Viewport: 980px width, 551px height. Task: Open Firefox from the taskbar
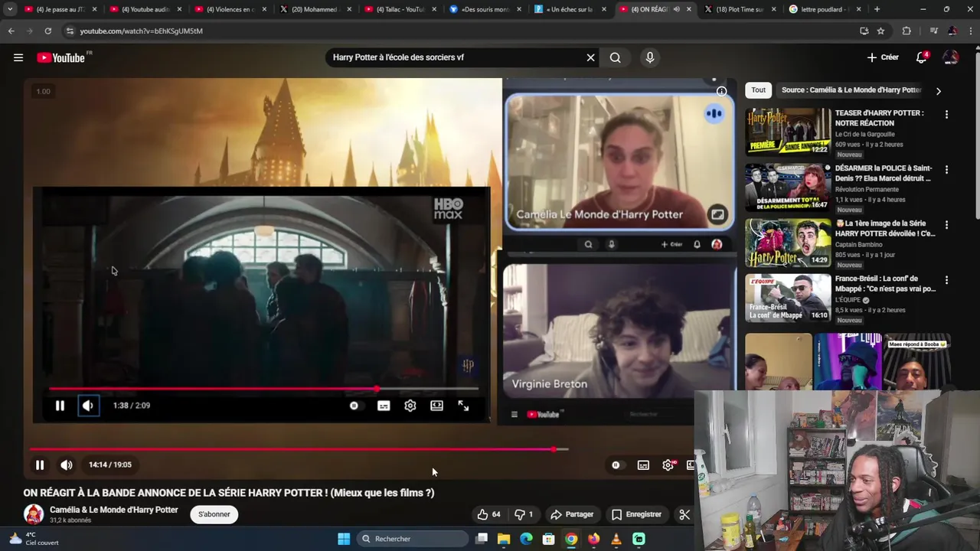(x=593, y=539)
